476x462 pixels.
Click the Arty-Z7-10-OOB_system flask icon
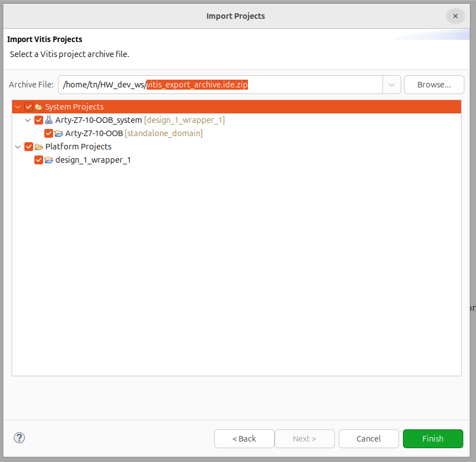pyautogui.click(x=49, y=120)
